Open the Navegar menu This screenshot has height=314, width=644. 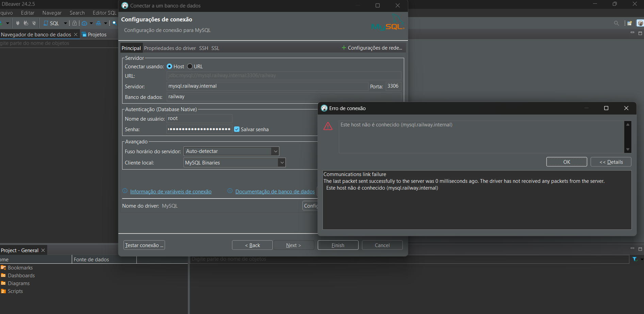[52, 13]
